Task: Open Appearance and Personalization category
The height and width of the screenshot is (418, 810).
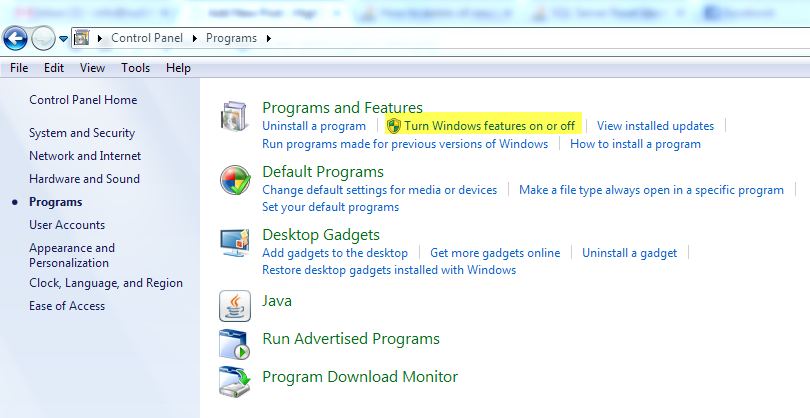Action: (72, 255)
